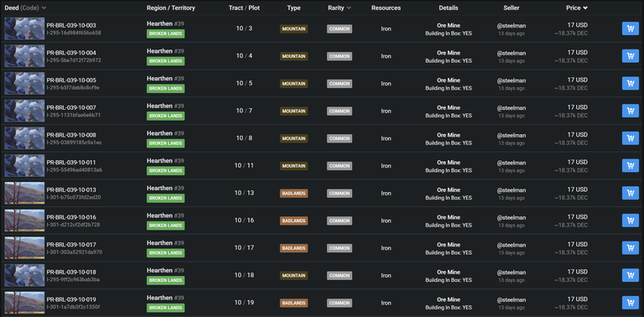Open deed link PR-BRL-039-10-018
This screenshot has height=317, width=644.
(71, 273)
